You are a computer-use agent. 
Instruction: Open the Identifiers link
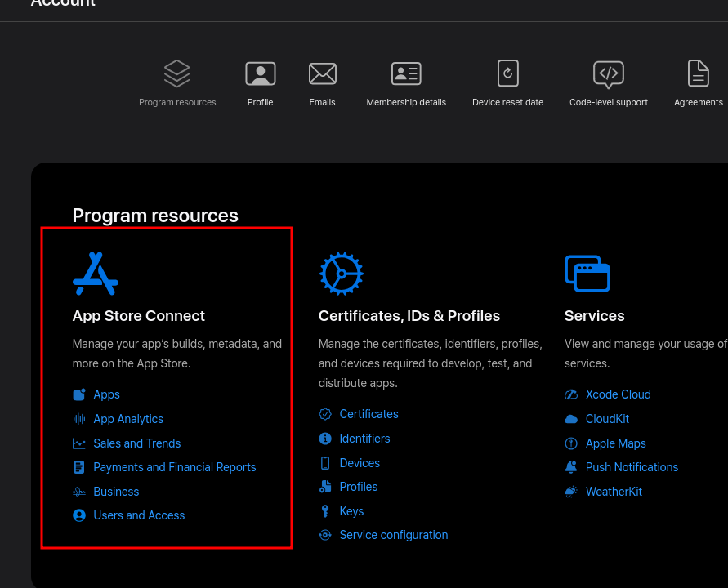pos(364,439)
